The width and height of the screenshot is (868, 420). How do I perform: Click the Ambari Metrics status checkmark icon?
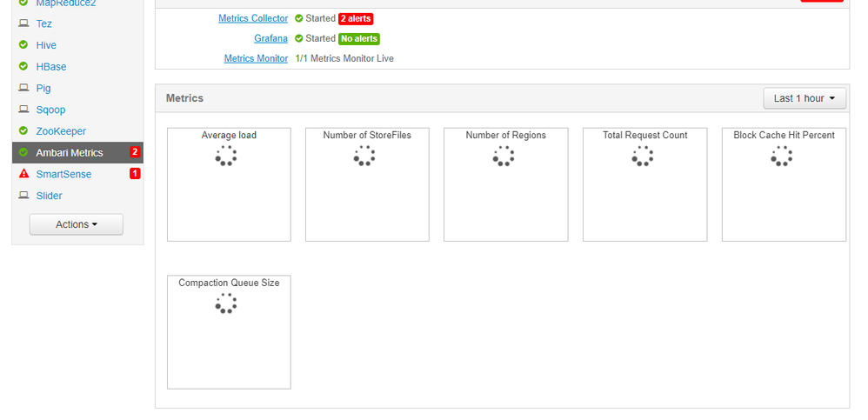23,152
